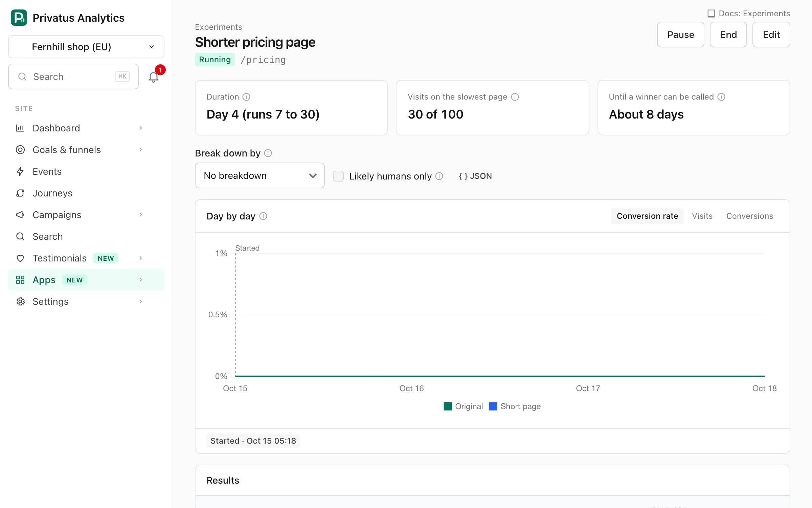Enable the Likely humans only checkbox
Viewport: 812px width, 508px height.
(x=338, y=176)
